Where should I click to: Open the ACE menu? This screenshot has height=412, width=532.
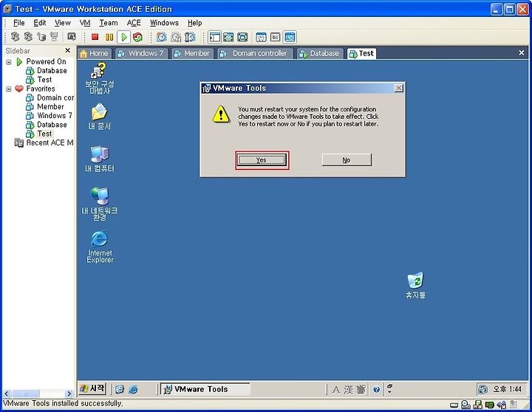pyautogui.click(x=134, y=23)
